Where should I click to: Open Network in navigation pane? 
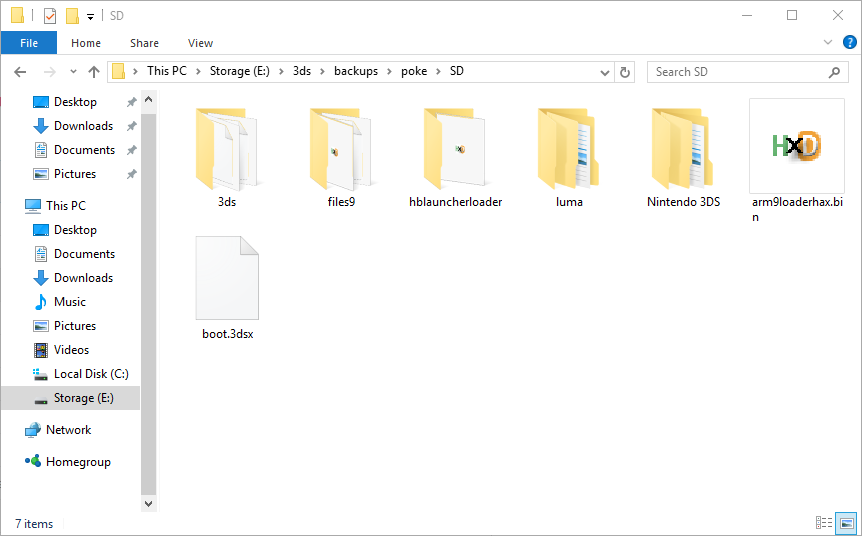(68, 430)
